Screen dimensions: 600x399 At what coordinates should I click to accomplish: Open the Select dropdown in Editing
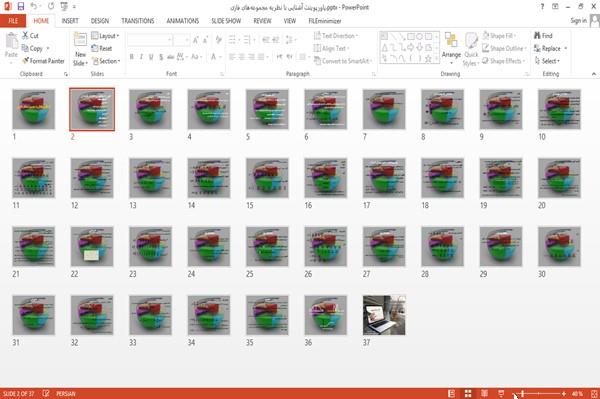(x=547, y=61)
